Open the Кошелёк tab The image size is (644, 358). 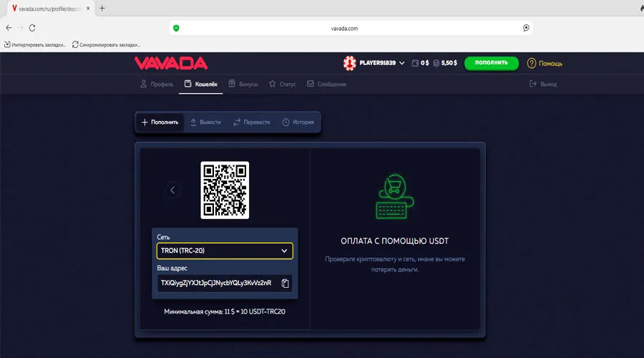point(201,84)
